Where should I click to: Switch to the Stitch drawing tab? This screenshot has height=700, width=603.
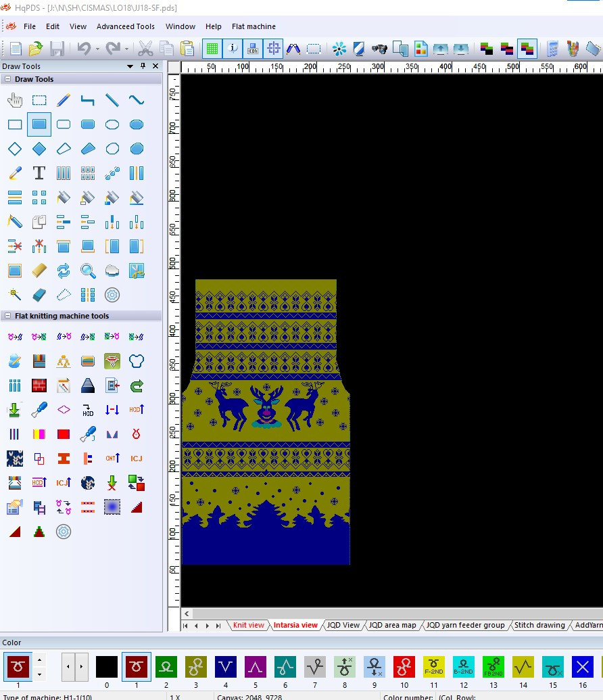click(x=539, y=625)
